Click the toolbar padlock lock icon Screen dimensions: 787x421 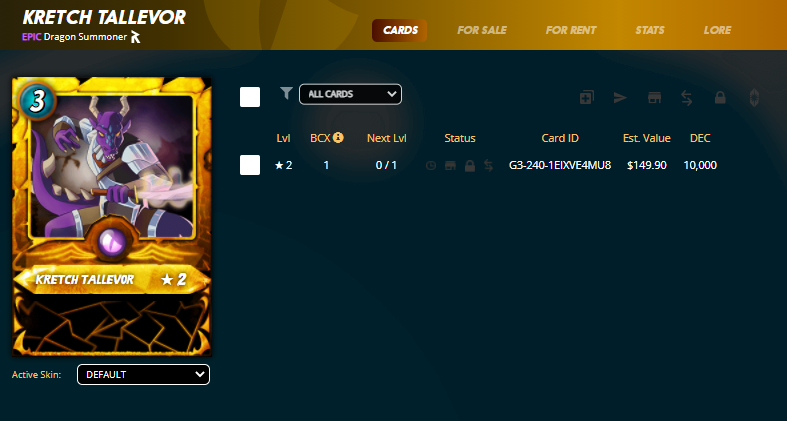coord(720,97)
